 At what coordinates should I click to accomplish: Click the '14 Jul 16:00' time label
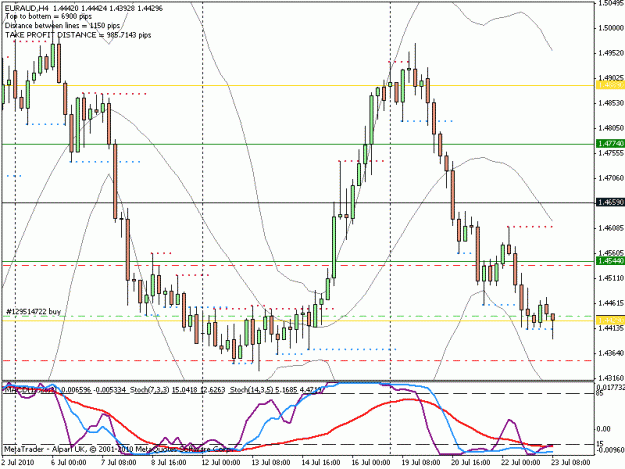(x=320, y=463)
